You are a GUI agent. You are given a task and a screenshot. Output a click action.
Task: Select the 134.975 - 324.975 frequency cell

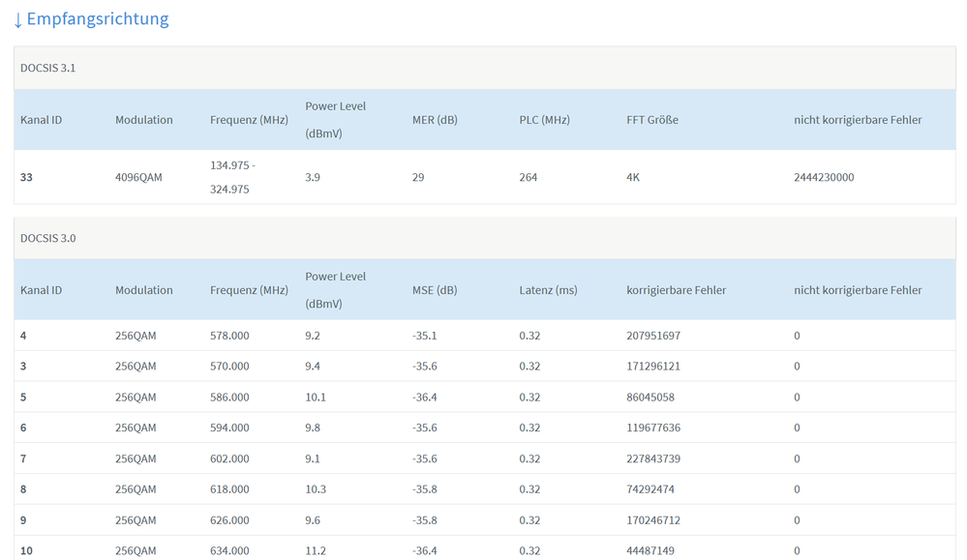pyautogui.click(x=232, y=177)
